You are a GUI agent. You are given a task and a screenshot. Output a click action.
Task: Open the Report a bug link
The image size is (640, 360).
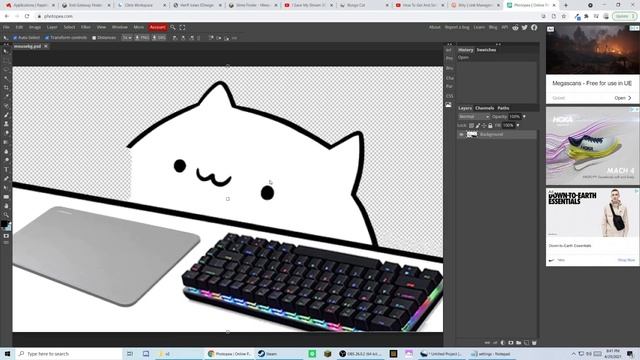point(457,27)
